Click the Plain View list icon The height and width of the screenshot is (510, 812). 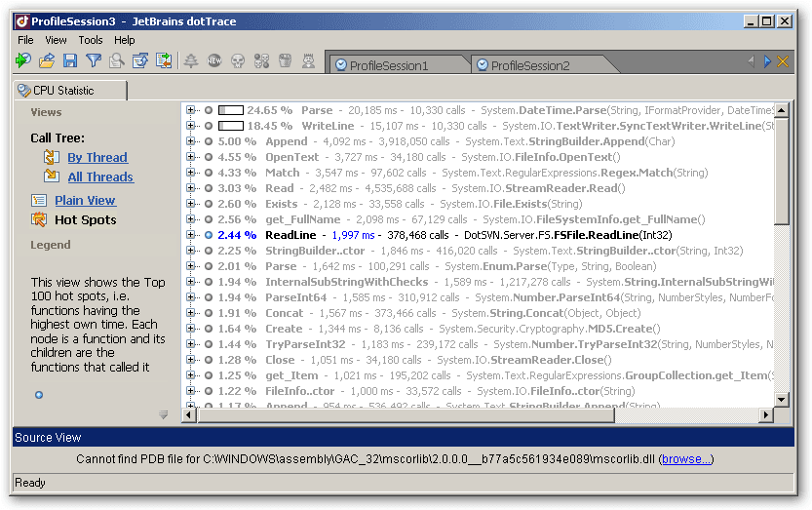point(39,200)
